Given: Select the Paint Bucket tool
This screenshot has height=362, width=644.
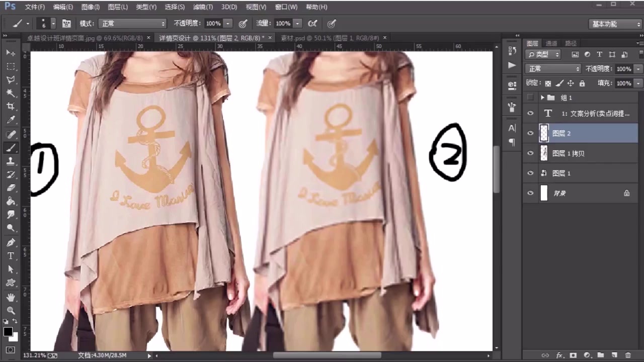Looking at the screenshot, I should tap(11, 202).
